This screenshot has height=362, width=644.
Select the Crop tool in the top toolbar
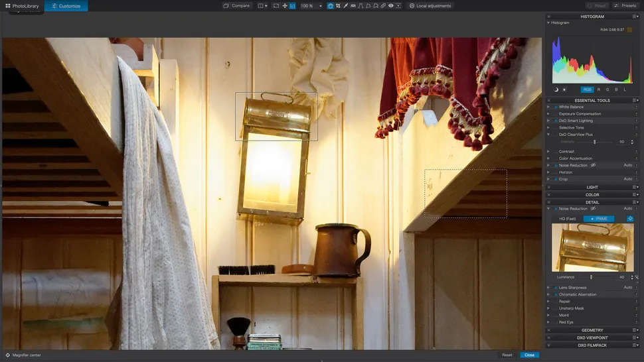[338, 6]
